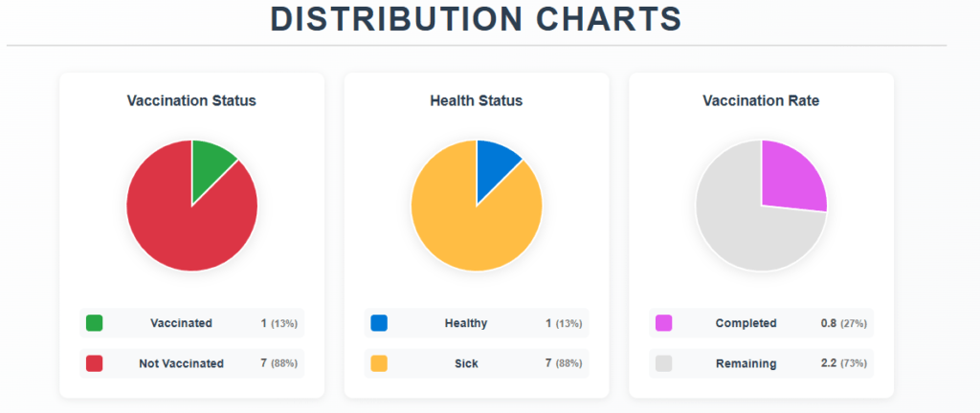Viewport: 980px width, 413px height.
Task: Click the orange Sick legend swatch
Action: coord(379,363)
